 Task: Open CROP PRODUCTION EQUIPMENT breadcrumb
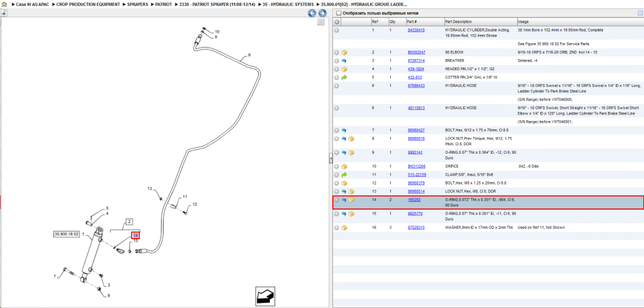pos(89,4)
